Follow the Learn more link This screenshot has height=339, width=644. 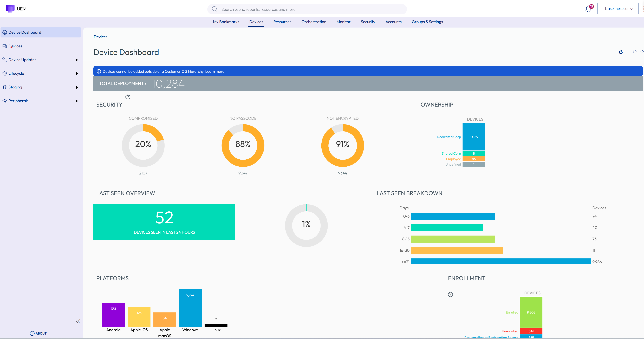coord(214,71)
